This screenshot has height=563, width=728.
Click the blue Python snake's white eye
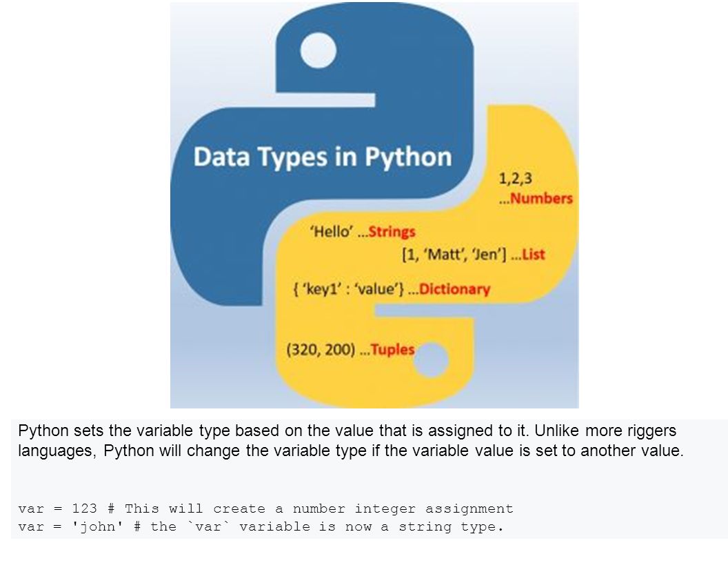(x=318, y=50)
